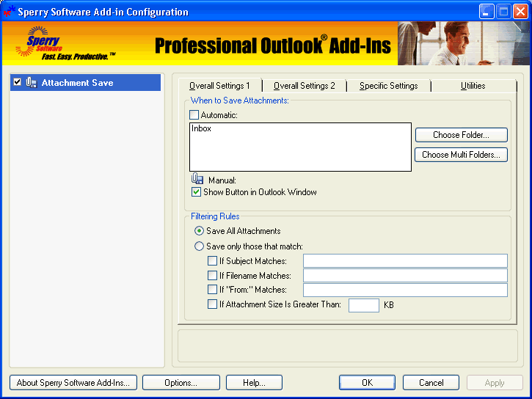This screenshot has height=399, width=532.
Task: Confirm settings with the OK button
Action: click(367, 383)
